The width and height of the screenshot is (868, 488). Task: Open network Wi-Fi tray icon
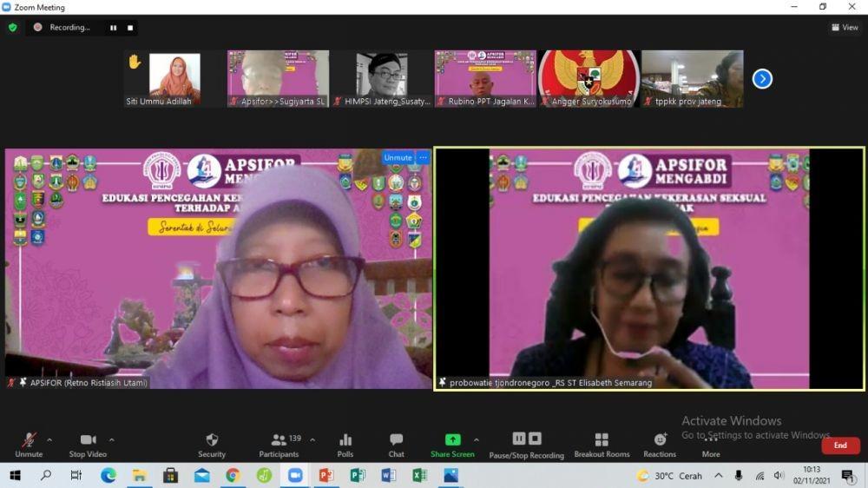(x=759, y=475)
